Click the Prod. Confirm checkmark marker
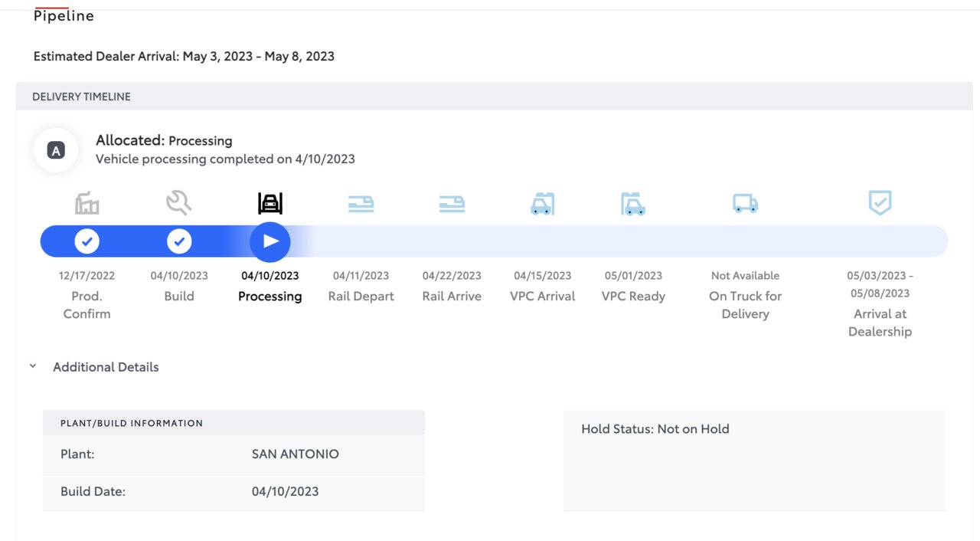This screenshot has width=980, height=541. 87,242
